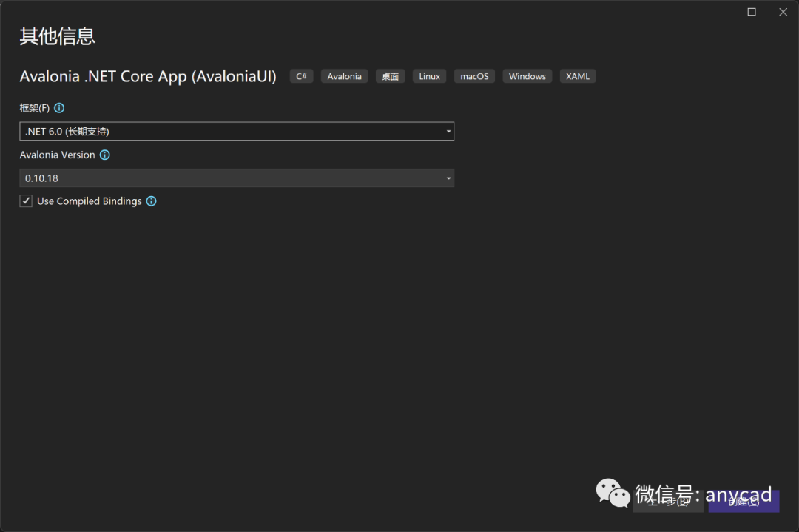
Task: Click the 上一步(B) back button
Action: pyautogui.click(x=668, y=502)
